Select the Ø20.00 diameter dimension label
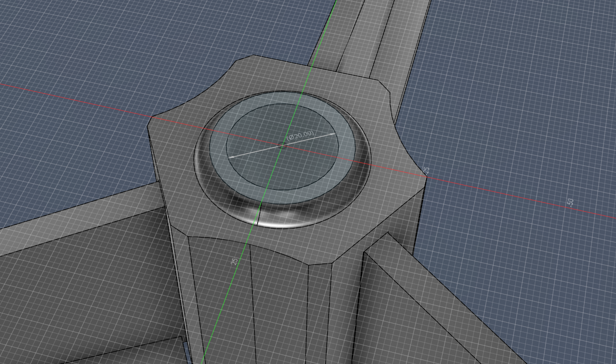The width and height of the screenshot is (616, 364). 301,135
